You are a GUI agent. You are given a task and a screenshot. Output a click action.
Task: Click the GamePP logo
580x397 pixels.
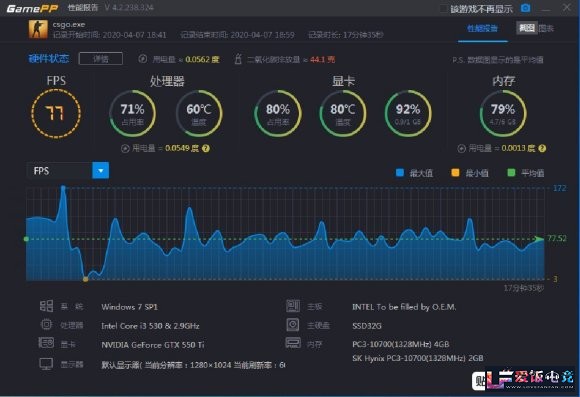click(x=32, y=9)
